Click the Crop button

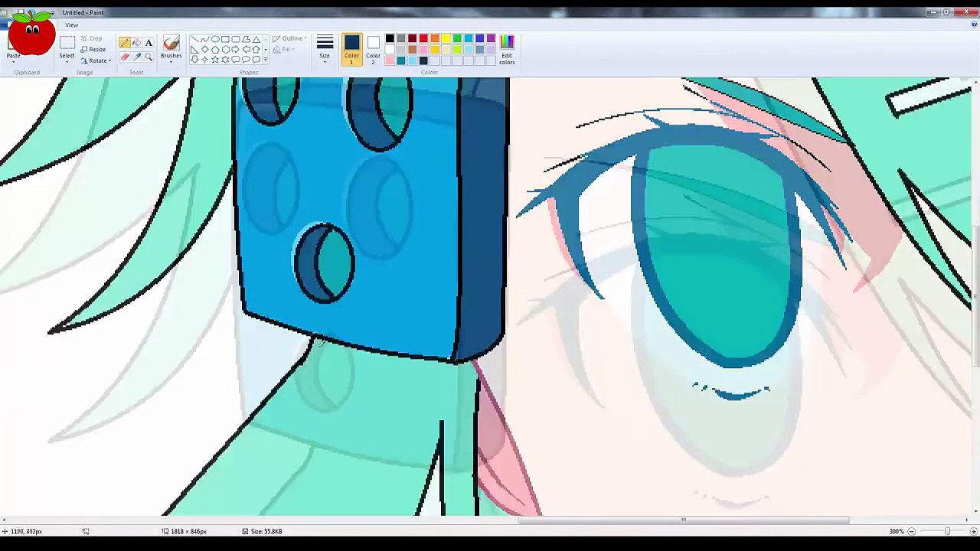pos(91,38)
